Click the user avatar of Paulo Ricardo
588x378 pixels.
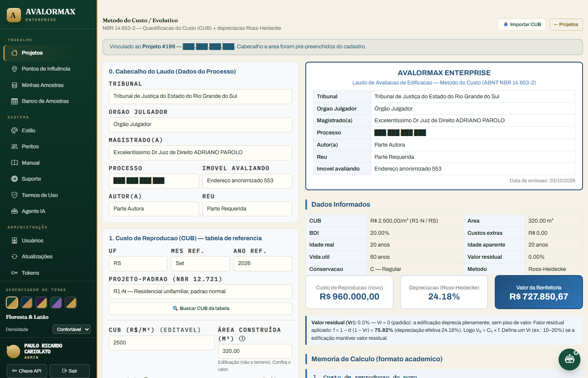pos(13,351)
